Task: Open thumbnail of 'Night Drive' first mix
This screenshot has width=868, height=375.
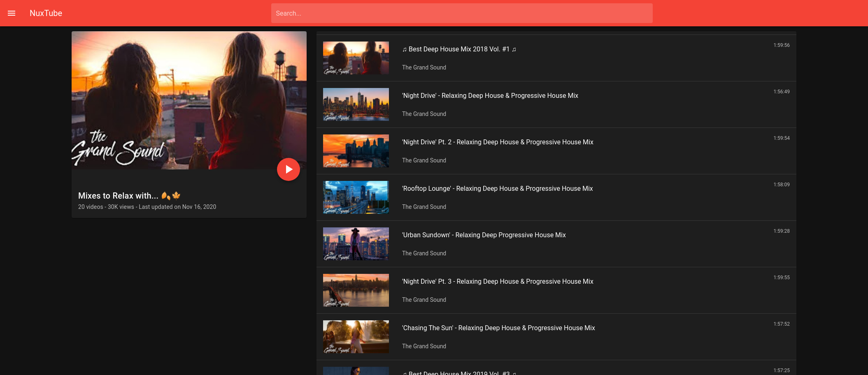Action: 356,104
